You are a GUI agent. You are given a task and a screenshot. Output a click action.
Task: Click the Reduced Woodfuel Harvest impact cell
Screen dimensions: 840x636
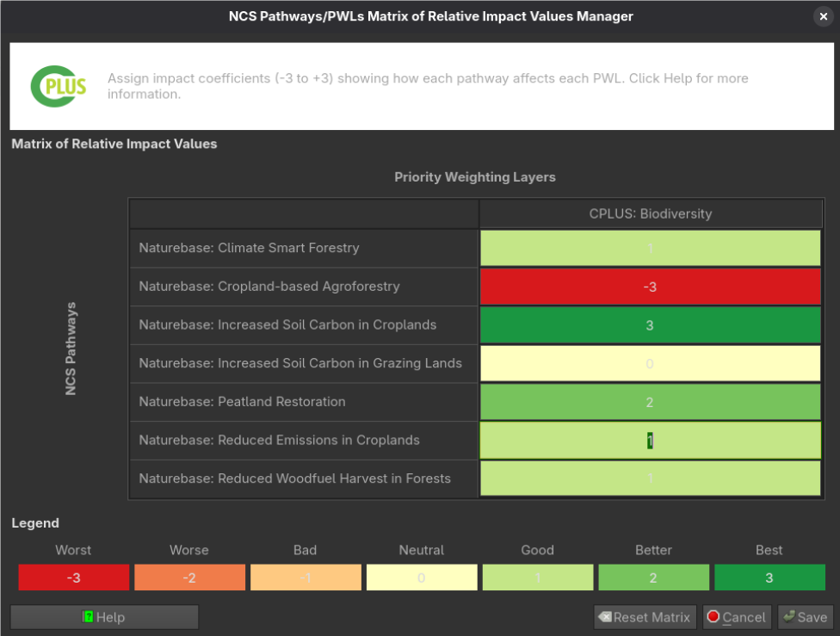pyautogui.click(x=650, y=479)
